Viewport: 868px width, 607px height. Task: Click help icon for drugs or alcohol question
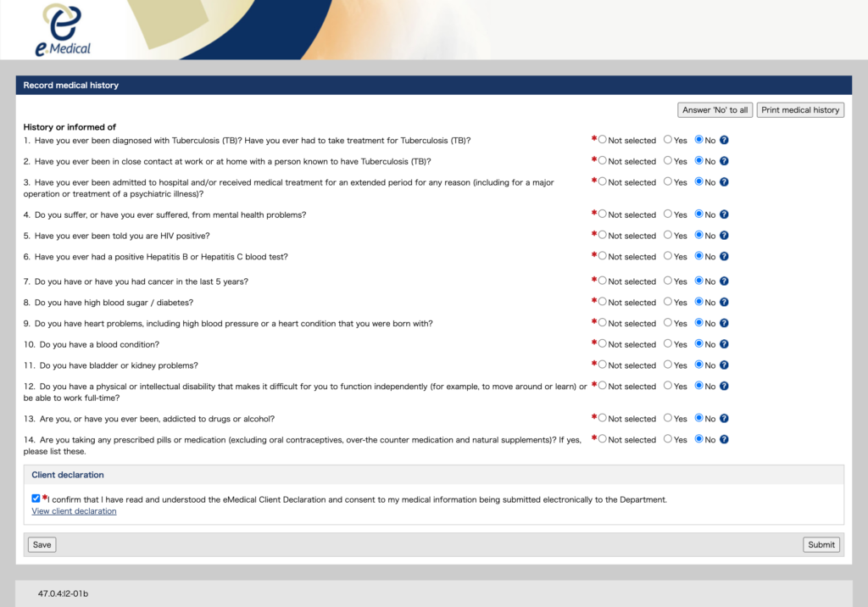[x=725, y=419]
